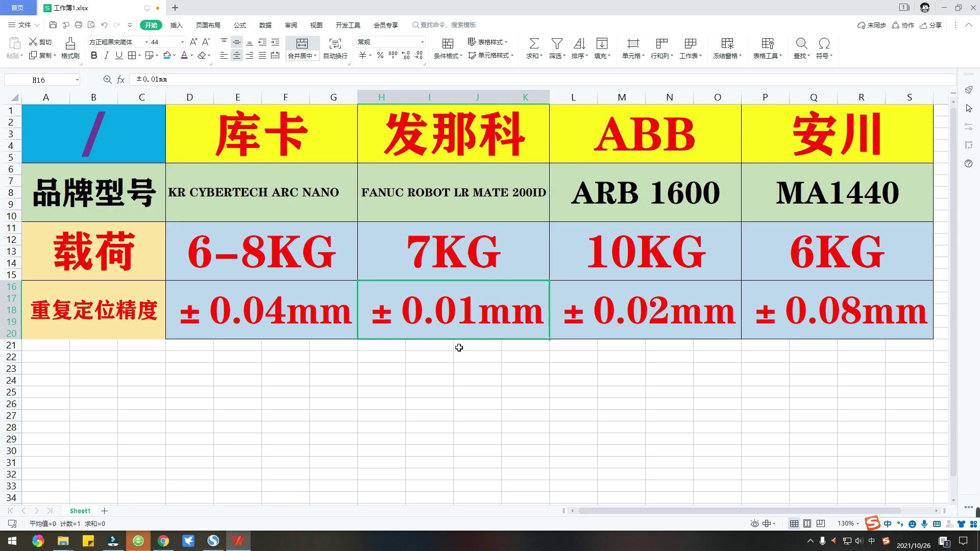This screenshot has height=551, width=980.
Task: Click the formula bar showing ±0.01mm
Action: [542, 80]
